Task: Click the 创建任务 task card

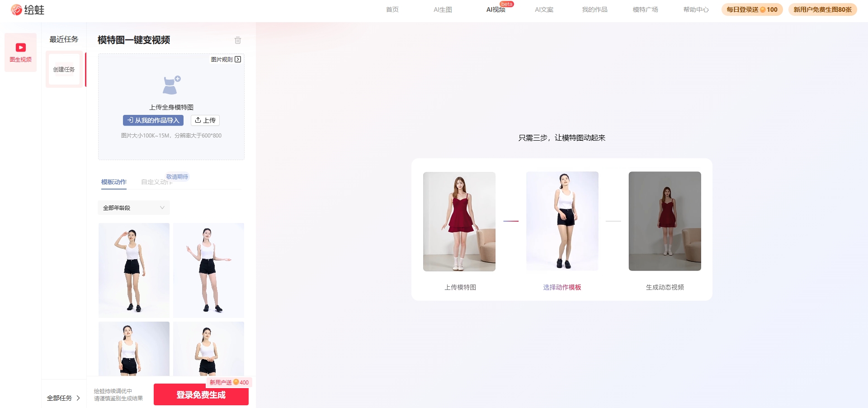Action: click(64, 70)
